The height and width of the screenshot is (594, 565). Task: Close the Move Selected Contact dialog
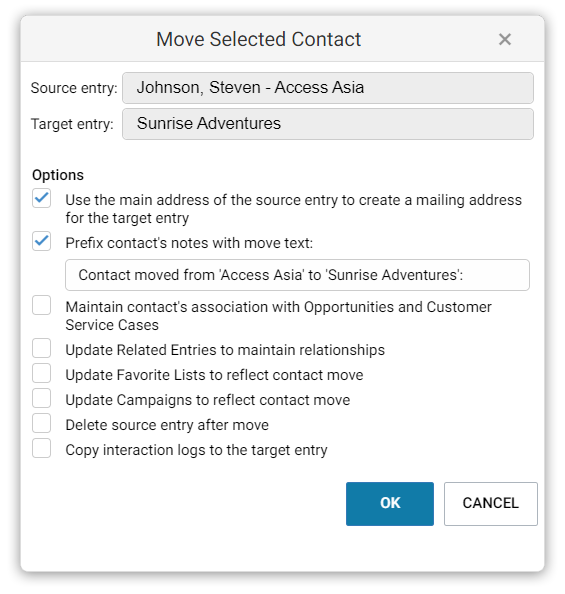pos(504,39)
